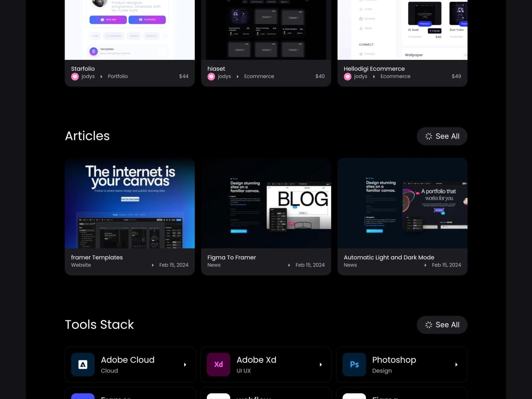Open the Hellodigi Ecommerce template title
532x399 pixels.
tap(374, 68)
